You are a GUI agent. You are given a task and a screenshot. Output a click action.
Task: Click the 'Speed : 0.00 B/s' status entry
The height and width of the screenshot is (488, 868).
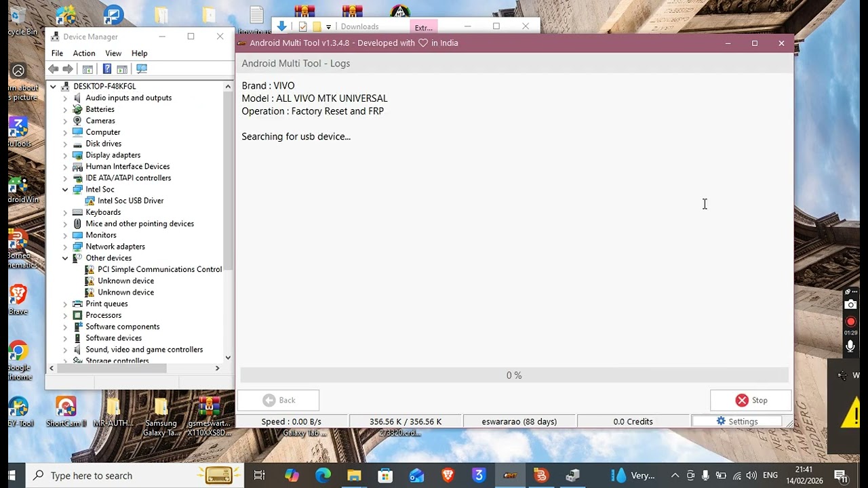point(292,422)
